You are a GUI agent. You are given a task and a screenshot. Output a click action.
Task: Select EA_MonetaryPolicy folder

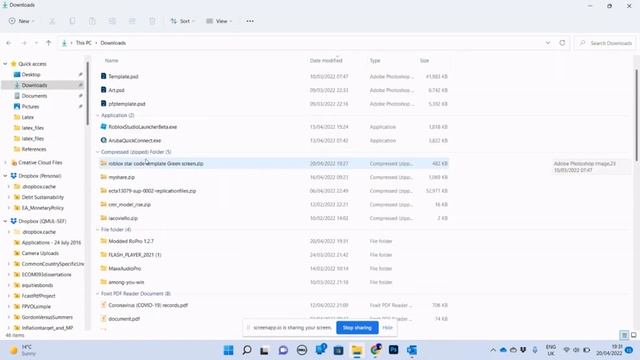coord(43,208)
